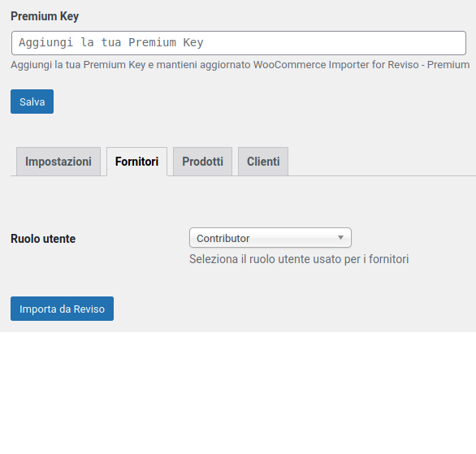Click the Ruolo utente label
Viewport: 476px width, 454px height.
[x=43, y=239]
